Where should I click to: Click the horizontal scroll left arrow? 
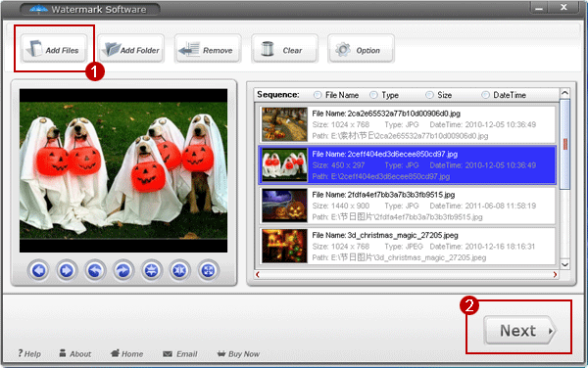[258, 274]
